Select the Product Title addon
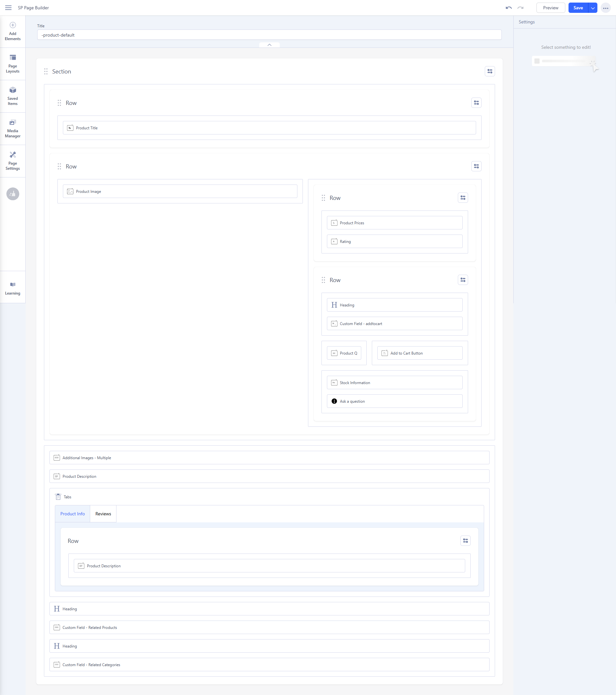Image resolution: width=616 pixels, height=695 pixels. point(269,128)
